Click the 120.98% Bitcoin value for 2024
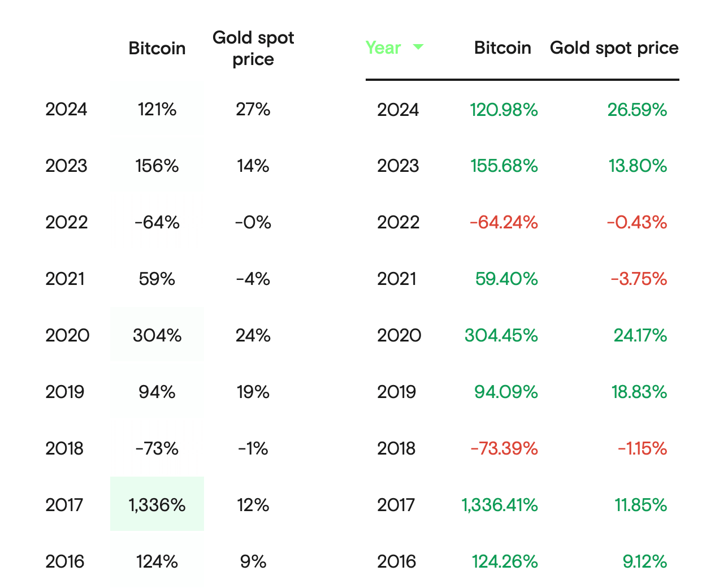The image size is (702, 588). 502,110
